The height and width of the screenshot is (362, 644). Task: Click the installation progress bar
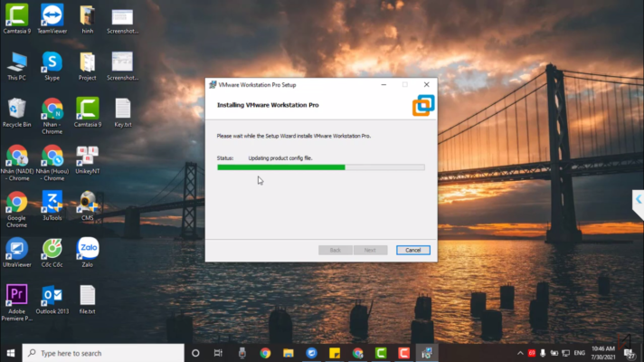pyautogui.click(x=321, y=167)
